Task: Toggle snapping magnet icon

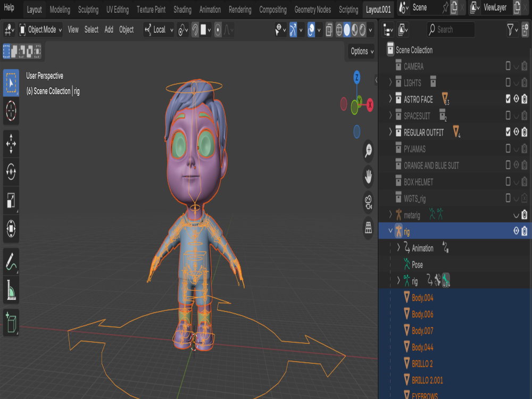Action: coord(195,30)
